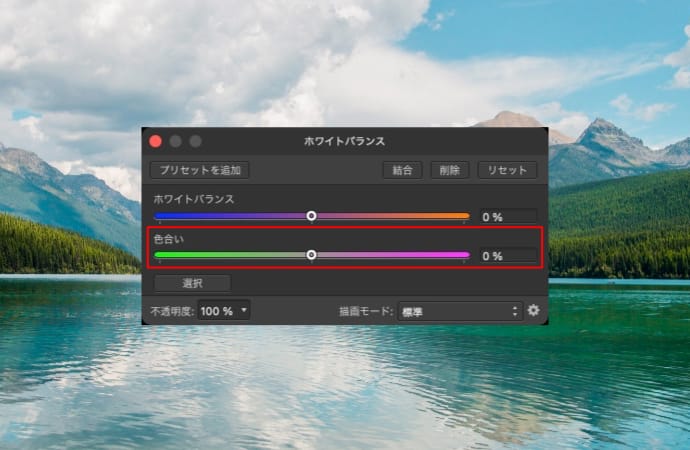Screen dimensions: 690x450
Task: Click the プリセットを追加 button
Action: tap(200, 170)
